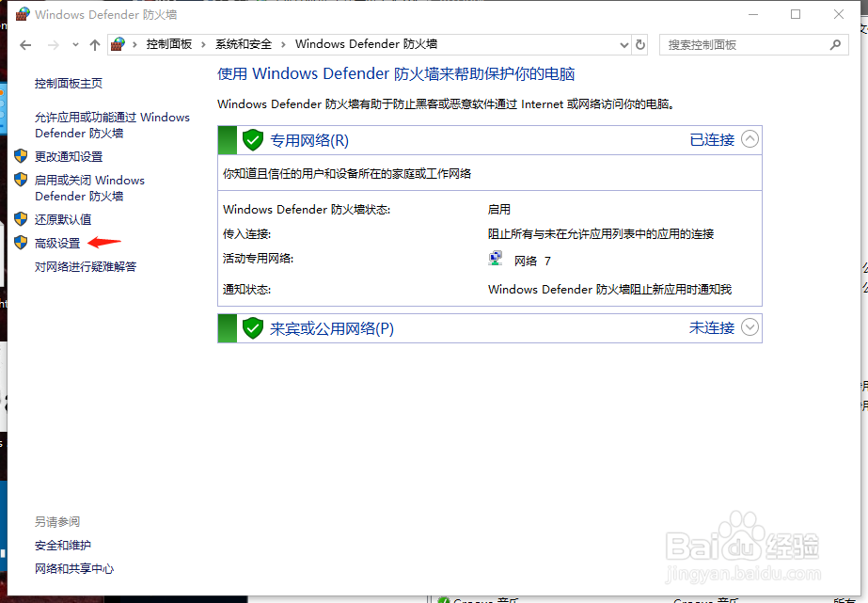Open 对网络进行疑难解答 link

[86, 267]
